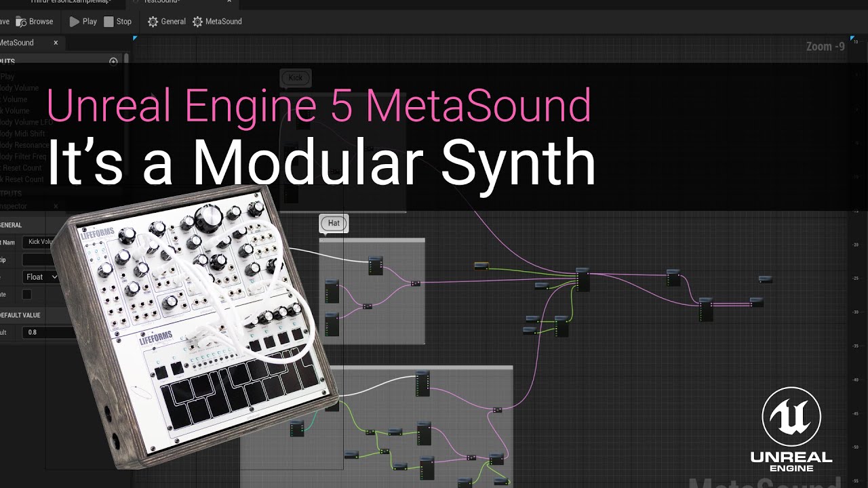Open the Float type dropdown
Image resolution: width=868 pixels, height=488 pixels.
tap(41, 277)
